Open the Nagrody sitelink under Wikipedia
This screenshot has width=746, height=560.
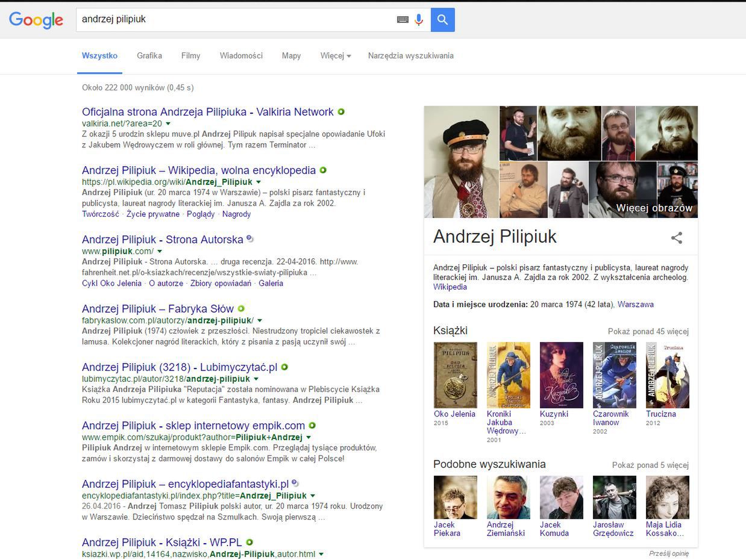point(236,214)
